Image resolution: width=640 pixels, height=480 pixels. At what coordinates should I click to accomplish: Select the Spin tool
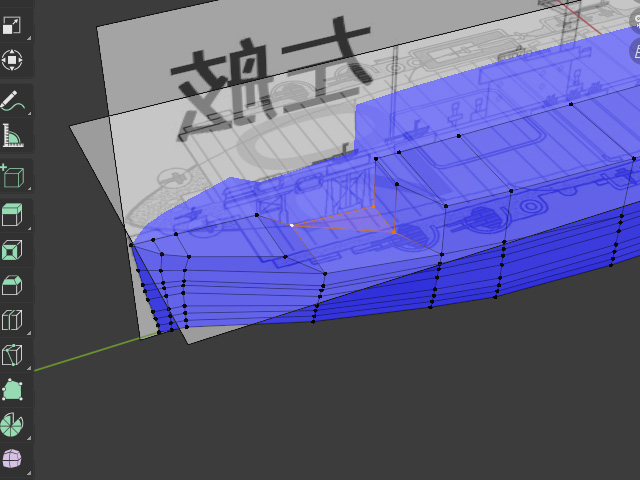pyautogui.click(x=12, y=425)
